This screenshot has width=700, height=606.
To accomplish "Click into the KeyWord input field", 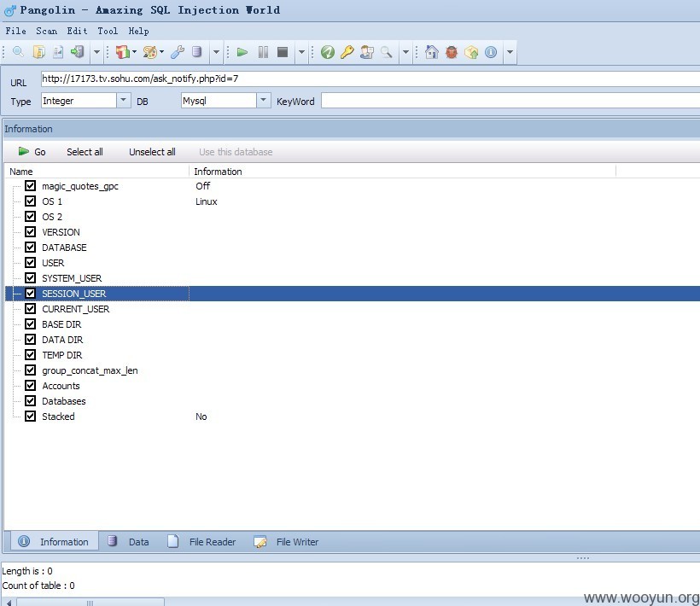I will [x=510, y=101].
